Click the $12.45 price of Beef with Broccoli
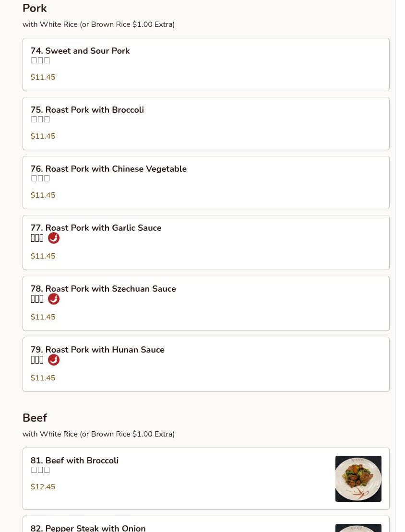This screenshot has width=405, height=532. [43, 487]
